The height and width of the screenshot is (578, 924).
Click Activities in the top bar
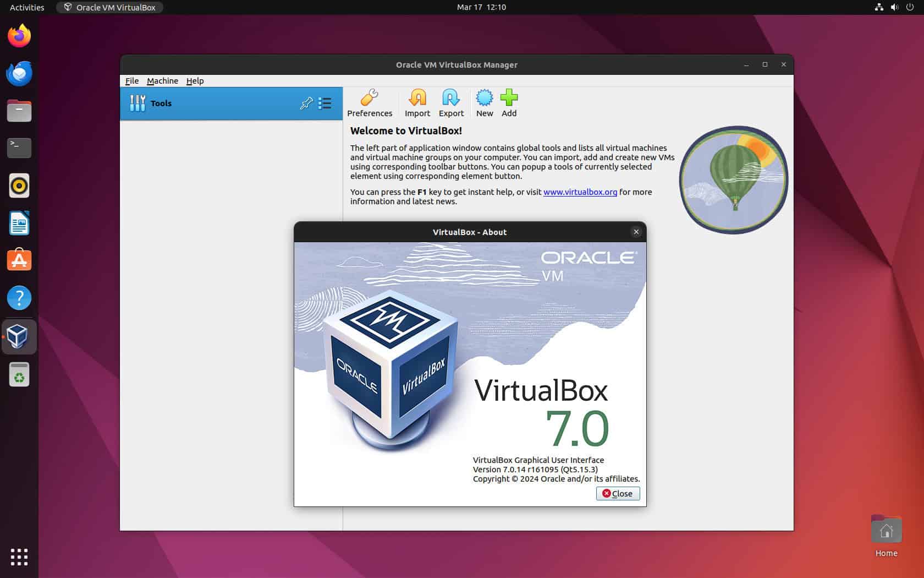(26, 7)
